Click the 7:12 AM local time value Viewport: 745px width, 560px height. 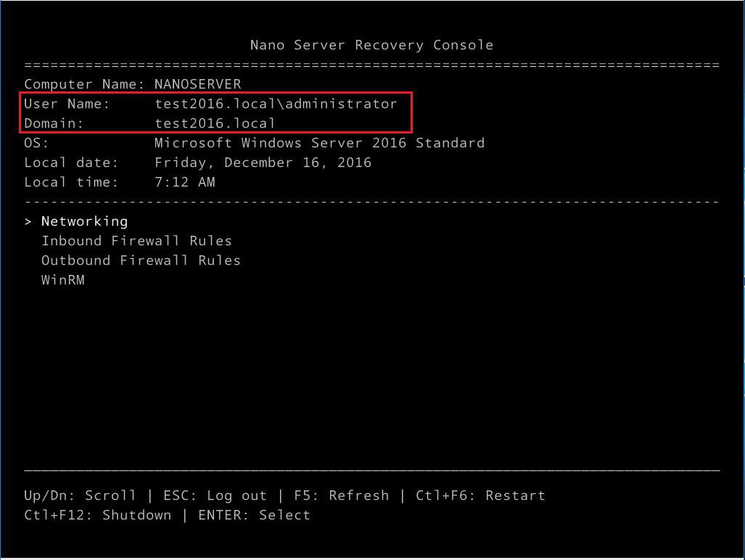184,182
